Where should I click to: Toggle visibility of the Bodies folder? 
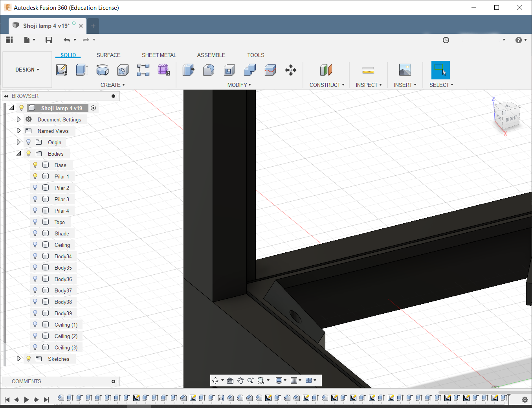pyautogui.click(x=29, y=154)
